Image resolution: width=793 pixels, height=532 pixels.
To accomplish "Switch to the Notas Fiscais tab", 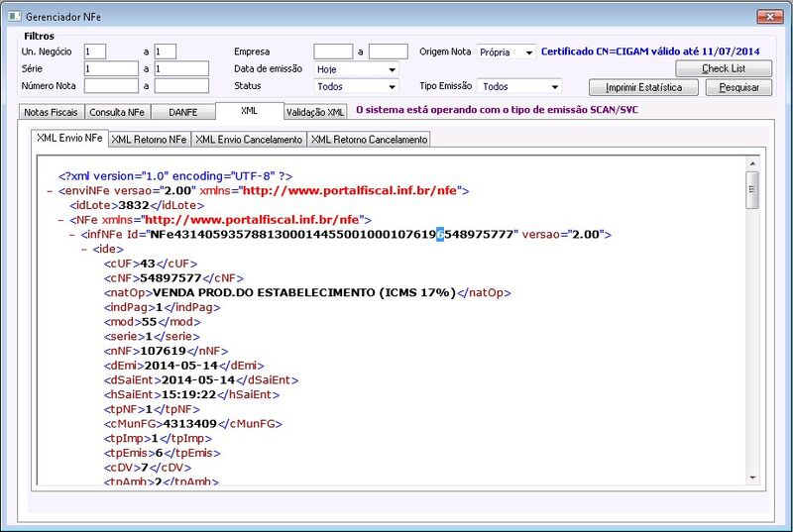I will (x=52, y=112).
